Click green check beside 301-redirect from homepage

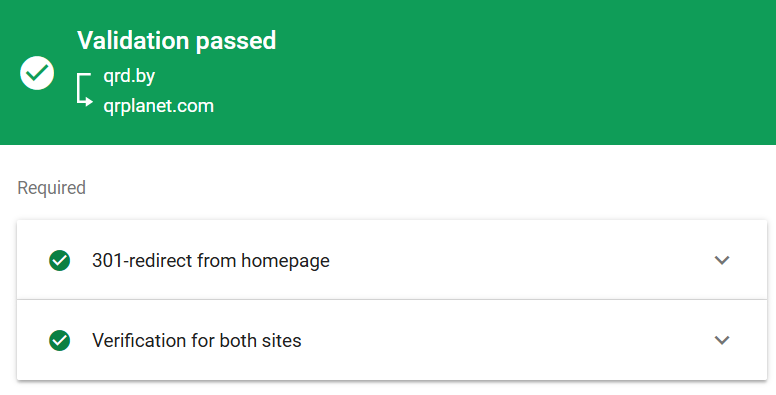point(59,260)
